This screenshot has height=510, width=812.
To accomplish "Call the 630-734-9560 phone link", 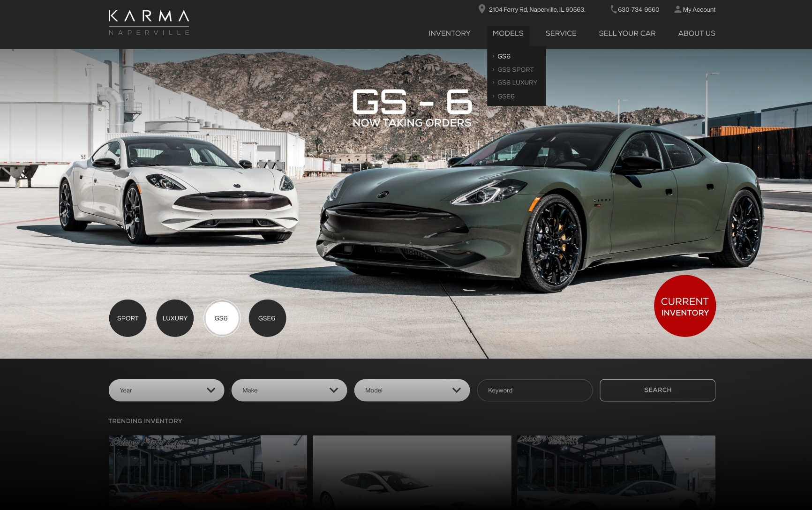I will 638,9.
